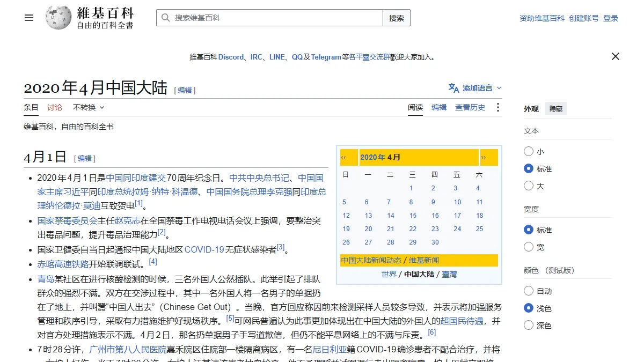Click the 搜索 button
The height and width of the screenshot is (362, 644).
tap(397, 18)
